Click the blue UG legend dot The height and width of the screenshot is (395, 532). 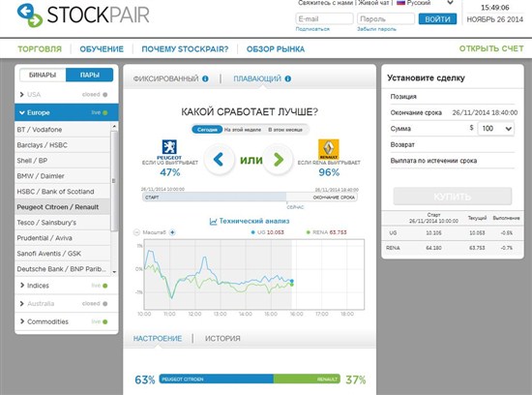click(252, 232)
